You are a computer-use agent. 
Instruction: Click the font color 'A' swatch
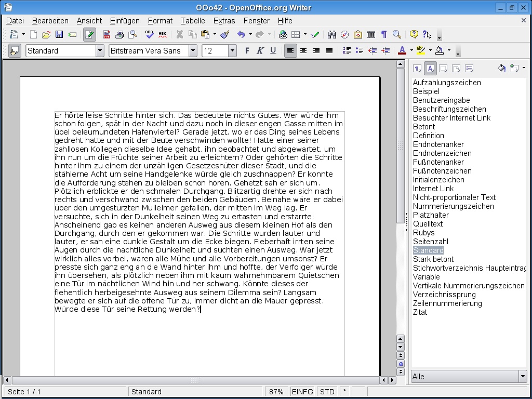pos(402,51)
